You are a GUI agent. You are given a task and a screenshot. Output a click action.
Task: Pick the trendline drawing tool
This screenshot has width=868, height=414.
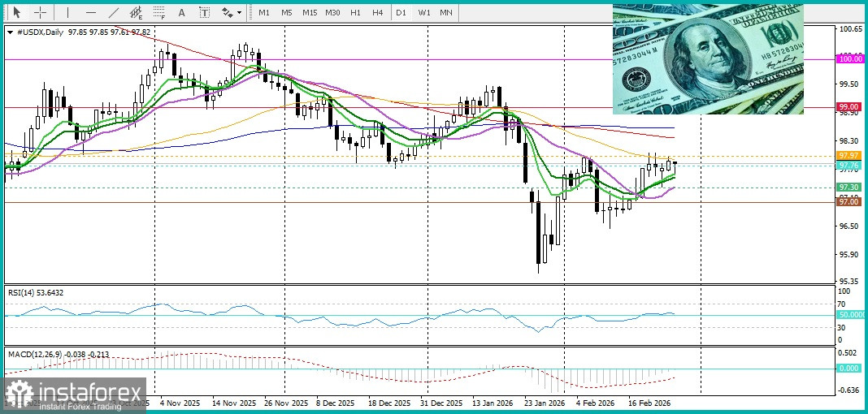click(x=114, y=13)
